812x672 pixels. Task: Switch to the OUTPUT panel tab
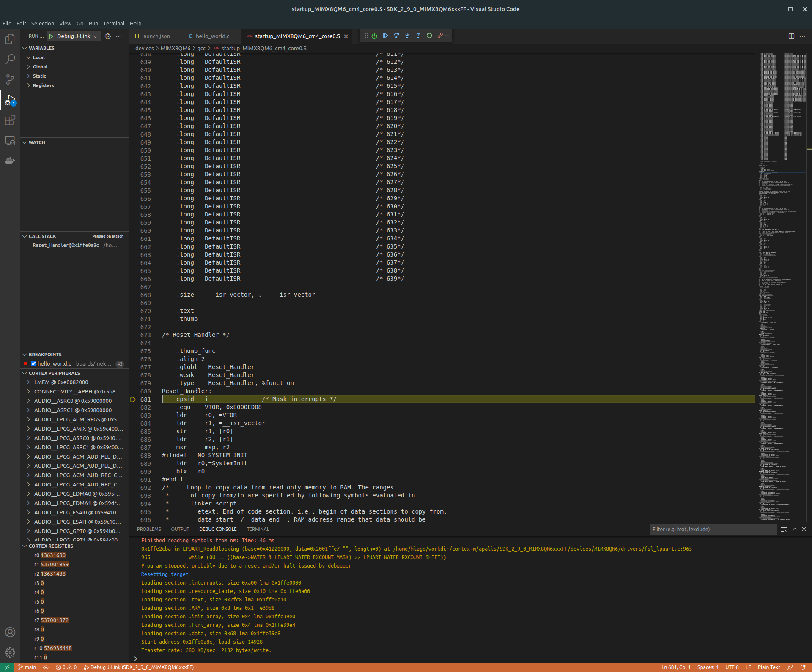click(180, 530)
